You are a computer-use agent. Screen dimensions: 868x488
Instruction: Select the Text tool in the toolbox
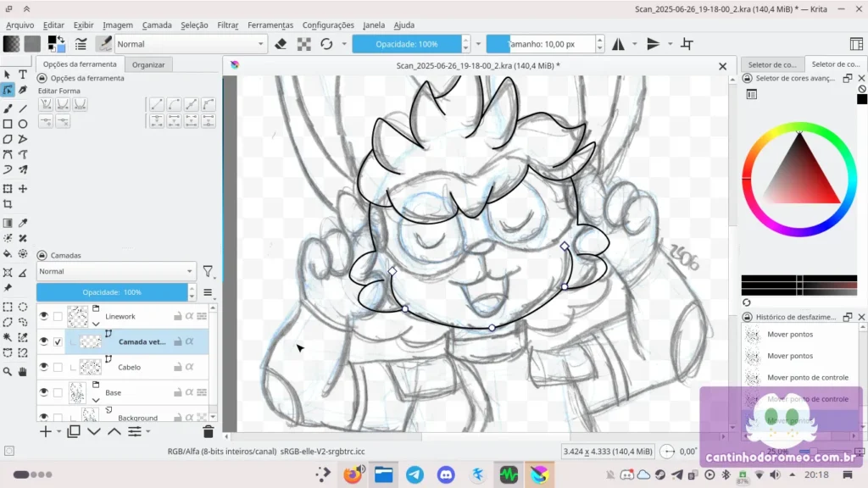click(23, 75)
